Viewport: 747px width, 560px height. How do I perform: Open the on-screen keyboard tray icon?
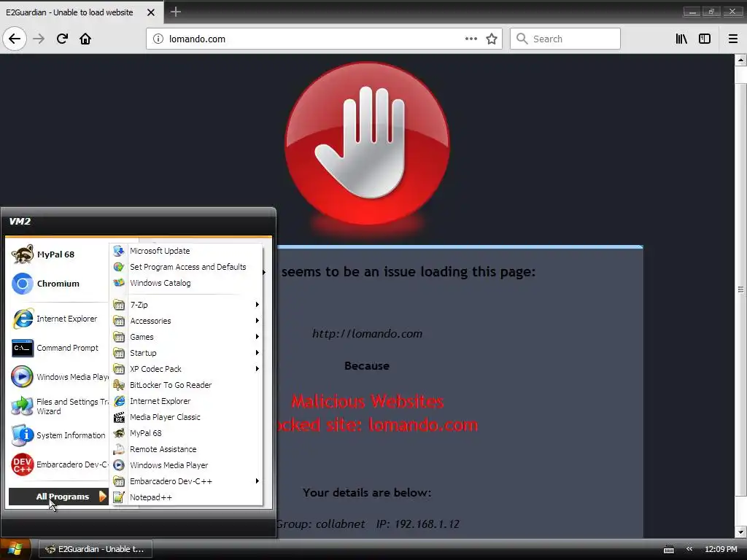coord(669,550)
